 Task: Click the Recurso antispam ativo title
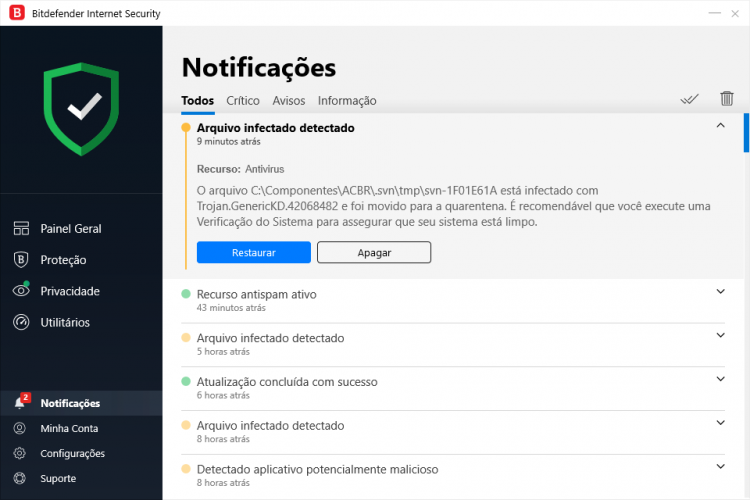(x=256, y=294)
